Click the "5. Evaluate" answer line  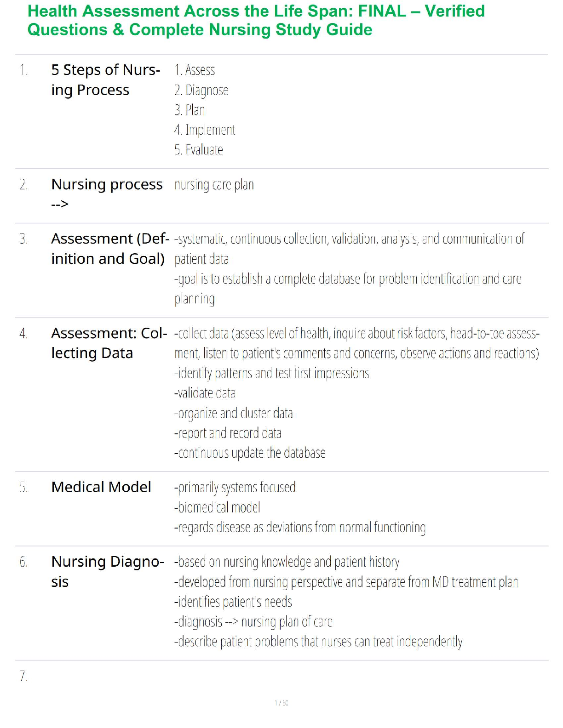click(x=199, y=150)
